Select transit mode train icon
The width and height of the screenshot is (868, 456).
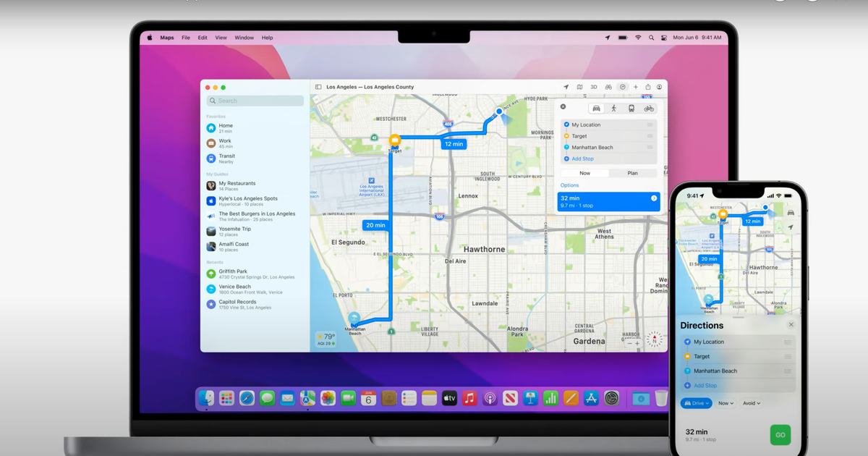pyautogui.click(x=631, y=109)
